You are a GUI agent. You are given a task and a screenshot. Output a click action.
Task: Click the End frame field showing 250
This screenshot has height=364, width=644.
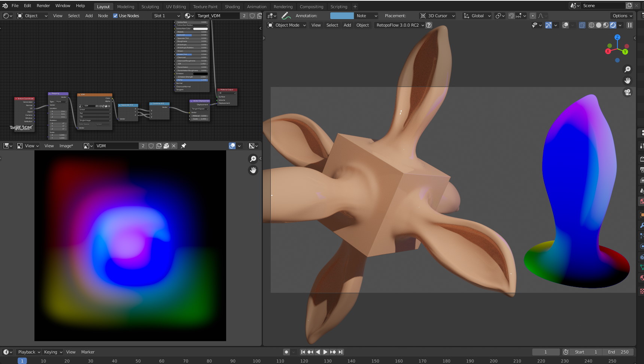point(619,352)
